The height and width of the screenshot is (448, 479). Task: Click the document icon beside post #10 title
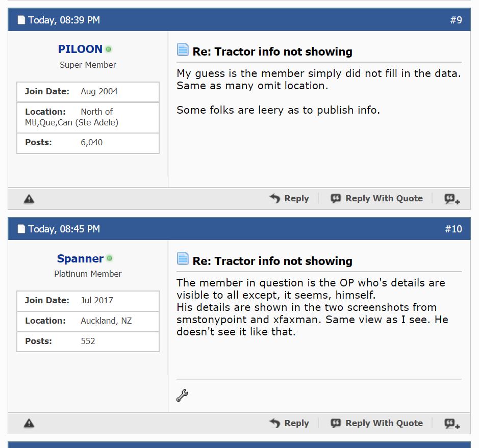(x=183, y=258)
